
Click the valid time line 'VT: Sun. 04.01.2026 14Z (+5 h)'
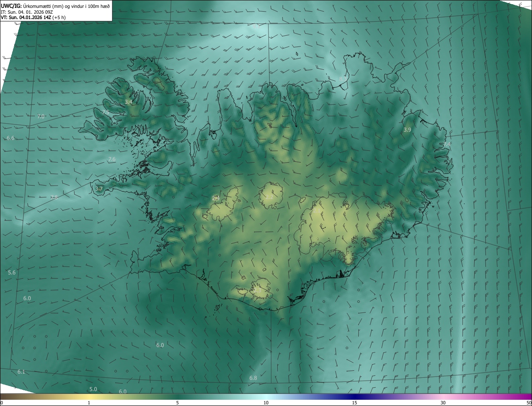click(33, 17)
